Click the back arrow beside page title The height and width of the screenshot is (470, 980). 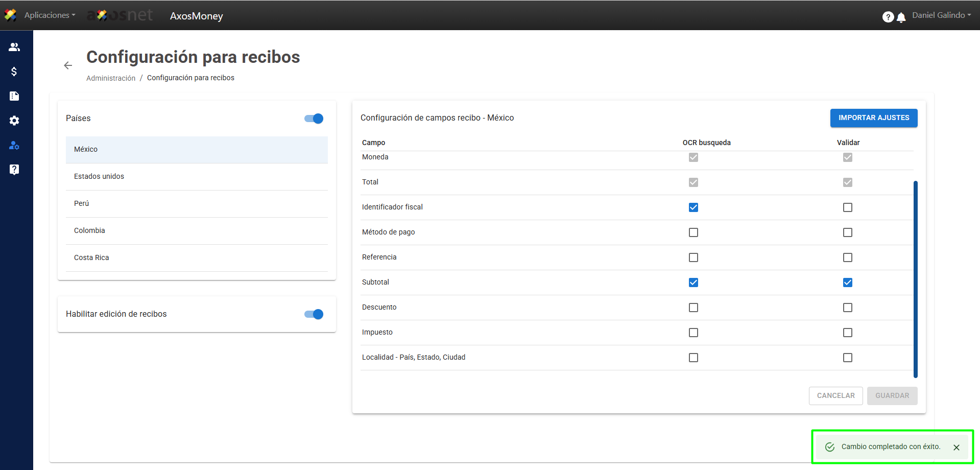[68, 65]
